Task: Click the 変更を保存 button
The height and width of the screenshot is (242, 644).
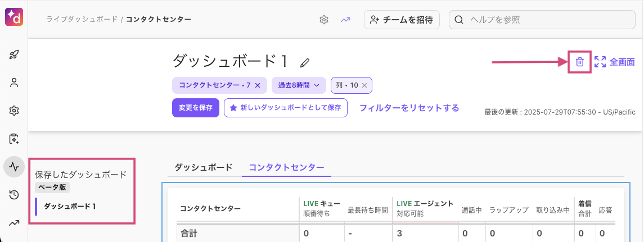Action: point(196,108)
